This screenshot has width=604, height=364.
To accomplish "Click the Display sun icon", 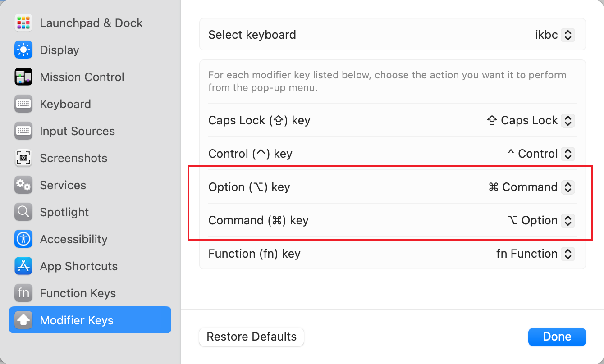I will pyautogui.click(x=23, y=50).
